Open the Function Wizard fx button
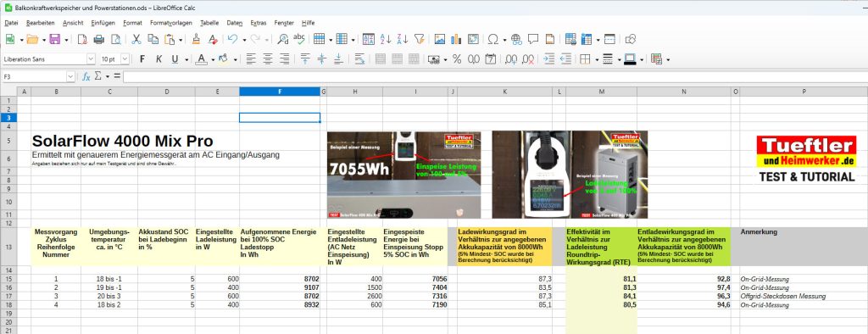Image resolution: width=868 pixels, height=334 pixels. pyautogui.click(x=86, y=77)
